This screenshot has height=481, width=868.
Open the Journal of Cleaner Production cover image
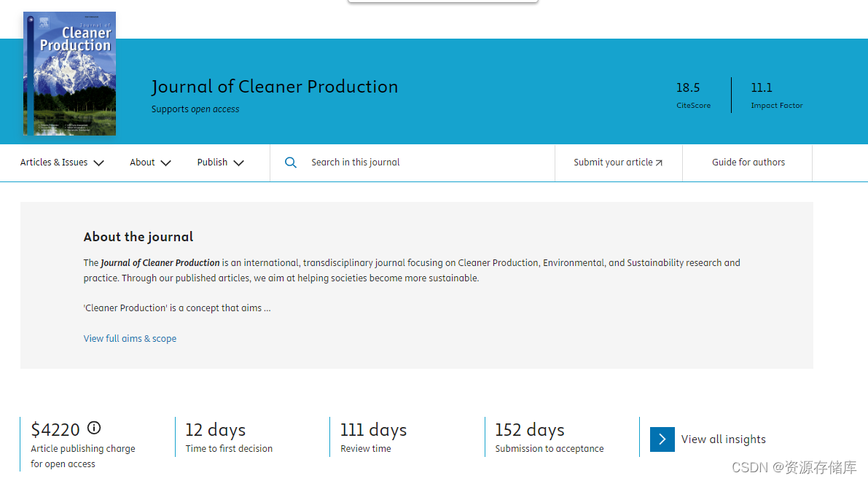[70, 74]
